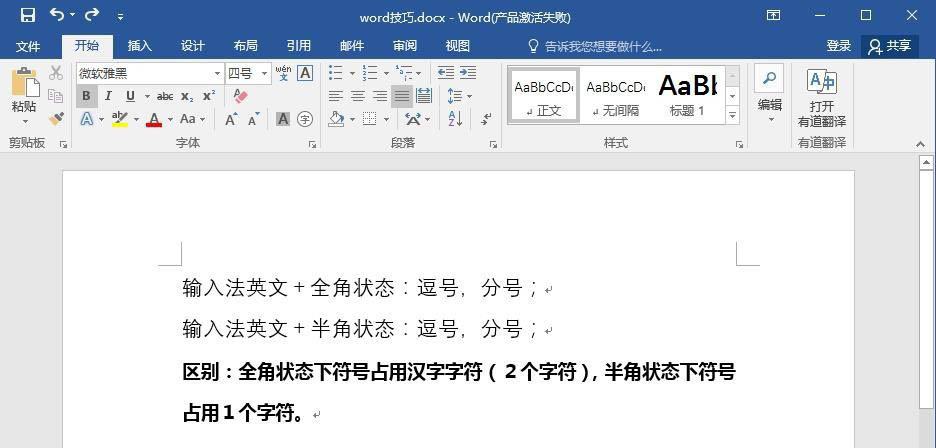Image resolution: width=936 pixels, height=448 pixels.
Task: Align text to the right
Action: click(380, 96)
